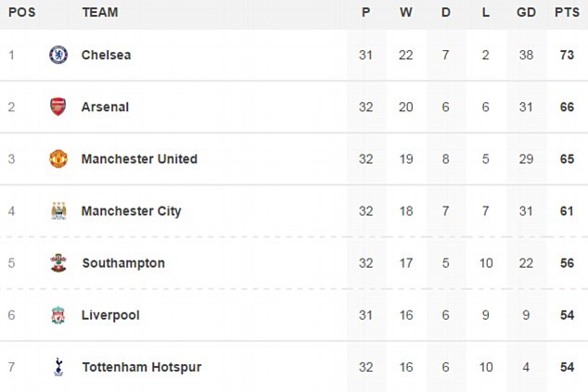Open the Arsenal team name link
This screenshot has width=588, height=392.
pyautogui.click(x=105, y=107)
